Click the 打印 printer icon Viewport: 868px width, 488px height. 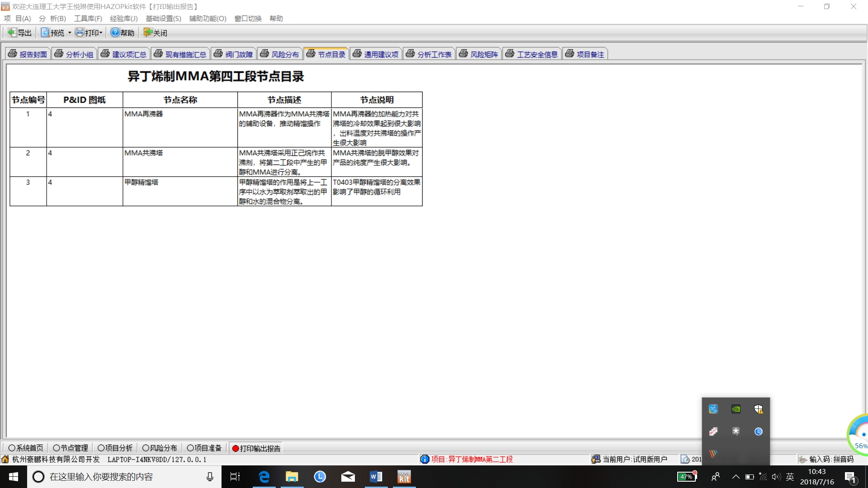tap(80, 33)
